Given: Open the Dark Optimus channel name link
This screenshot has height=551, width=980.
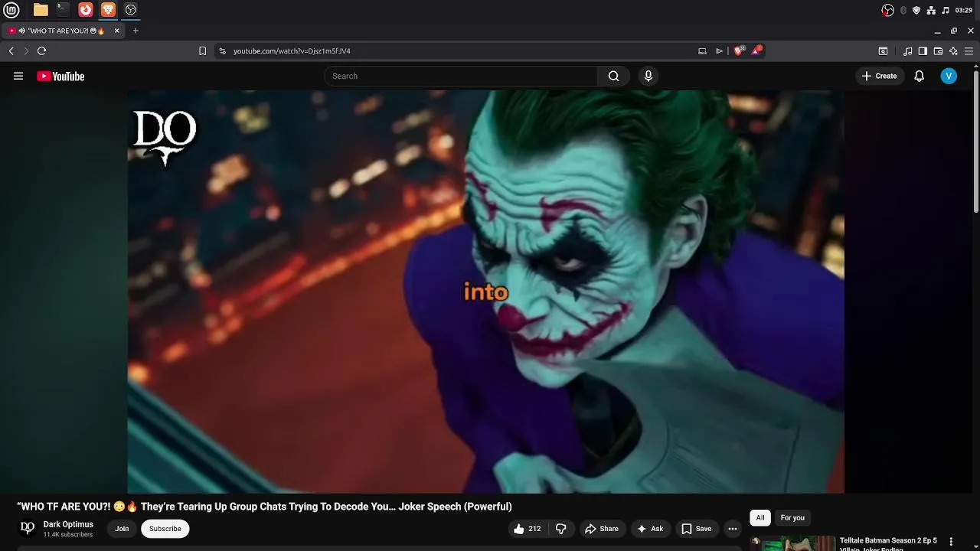Looking at the screenshot, I should [68, 524].
